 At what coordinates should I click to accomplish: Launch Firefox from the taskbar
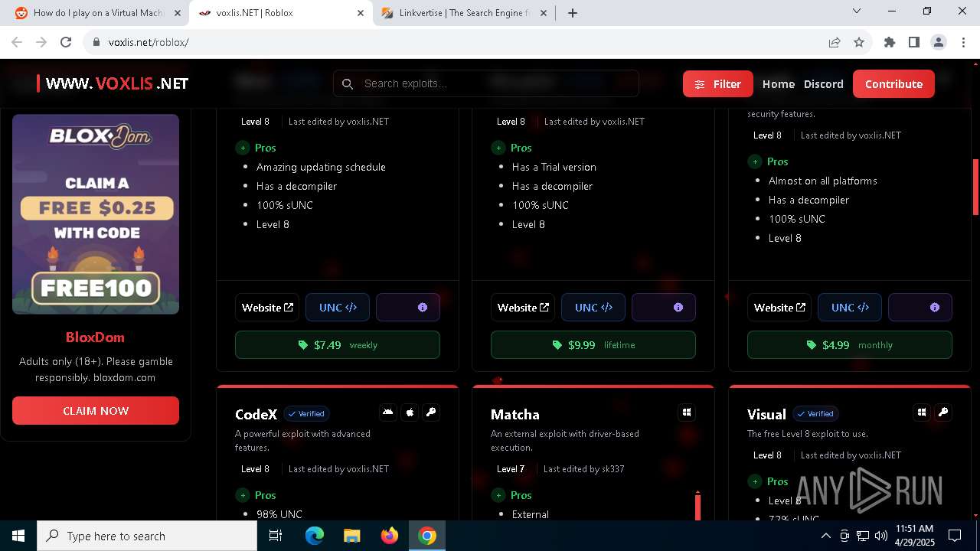click(x=390, y=536)
